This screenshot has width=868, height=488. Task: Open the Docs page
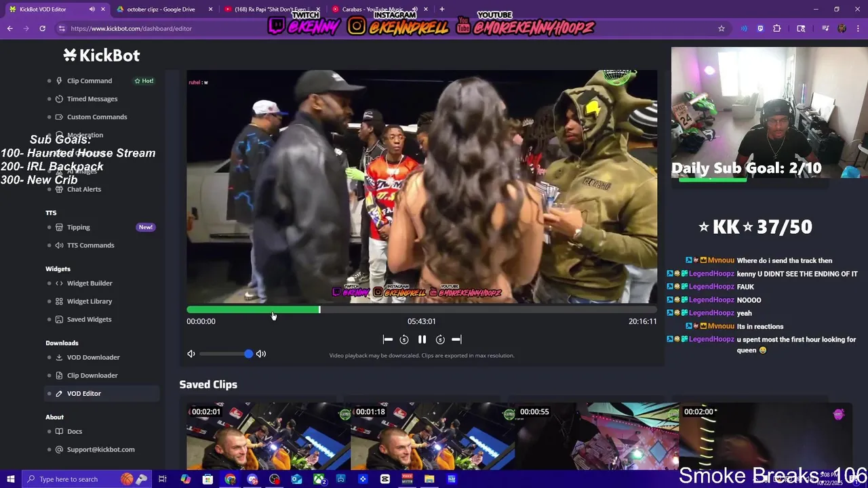point(75,431)
